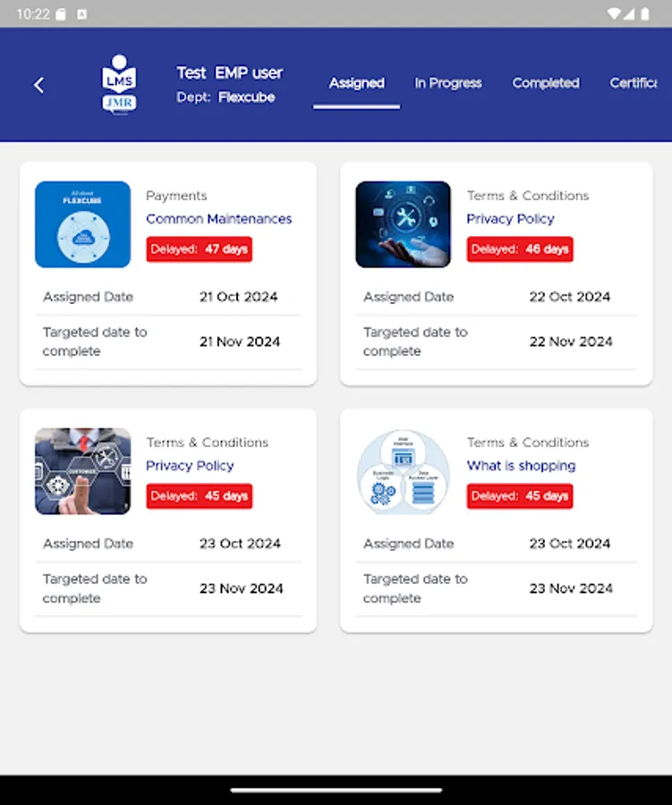This screenshot has width=672, height=805.
Task: Select targeted date 21 Nov 2024
Action: point(240,342)
